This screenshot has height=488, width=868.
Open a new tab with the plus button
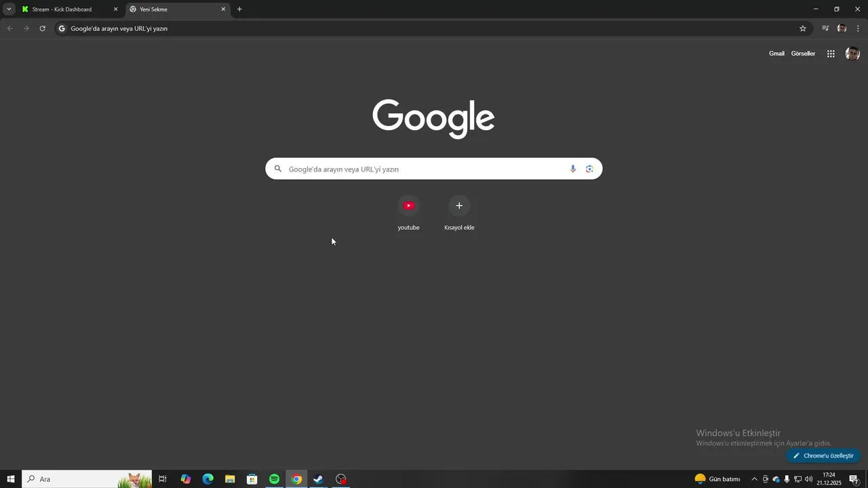pyautogui.click(x=239, y=9)
